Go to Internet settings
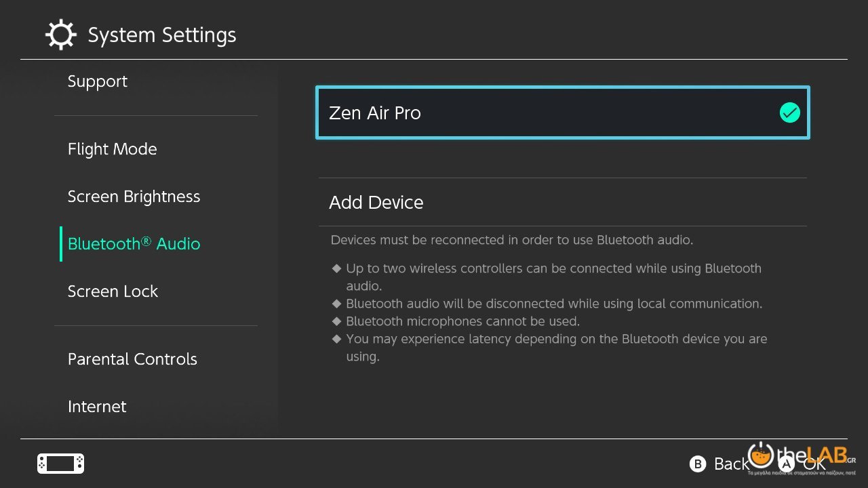The image size is (868, 488). pos(97,407)
